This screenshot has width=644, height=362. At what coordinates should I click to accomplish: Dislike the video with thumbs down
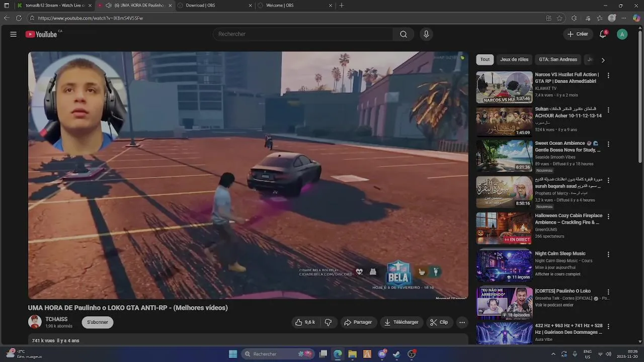(328, 322)
